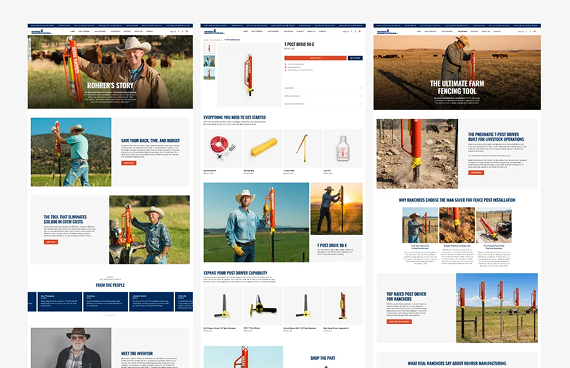Click the navy button beside the orange add-to-cart button

[355, 58]
